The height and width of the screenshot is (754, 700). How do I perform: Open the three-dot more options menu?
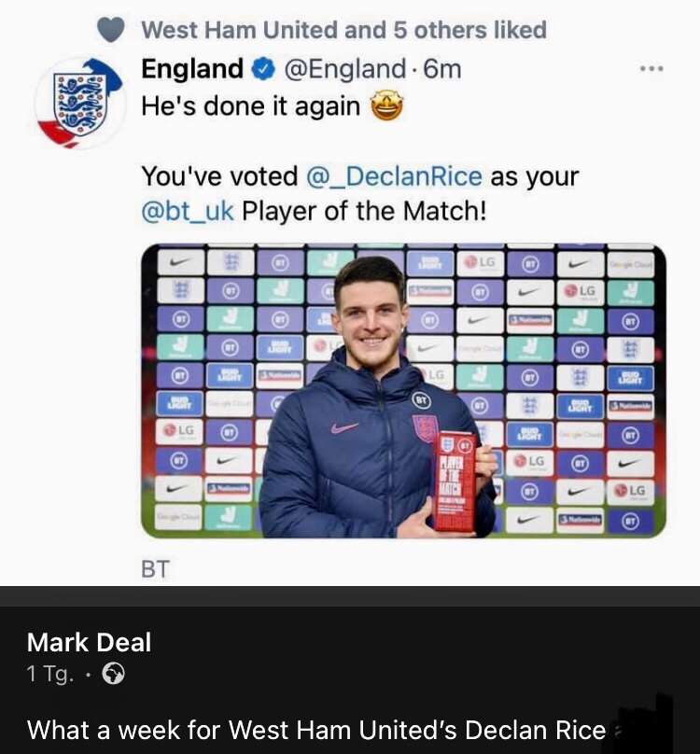coord(651,69)
